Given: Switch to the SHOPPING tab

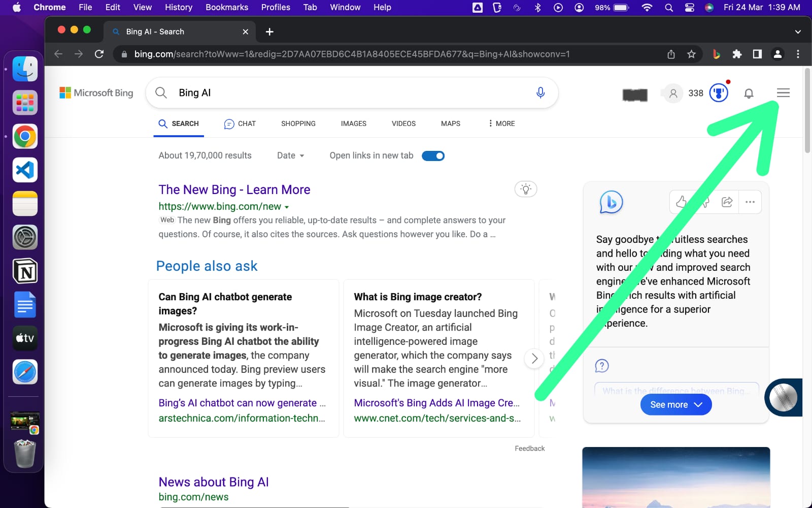Looking at the screenshot, I should (298, 123).
